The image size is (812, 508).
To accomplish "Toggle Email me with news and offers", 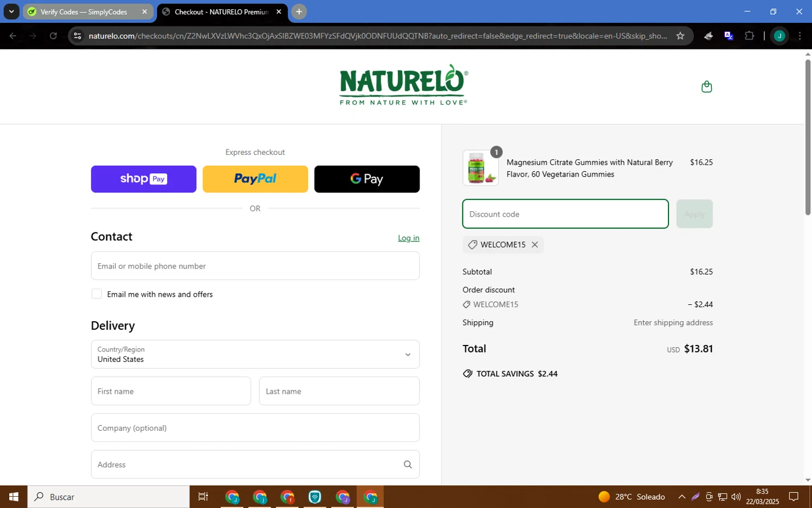I will (x=96, y=294).
